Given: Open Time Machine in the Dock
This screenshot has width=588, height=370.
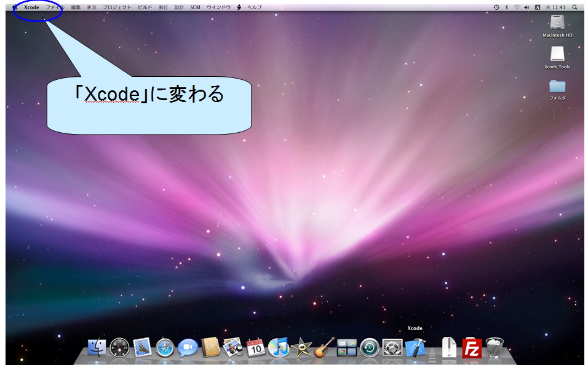Looking at the screenshot, I should [370, 348].
